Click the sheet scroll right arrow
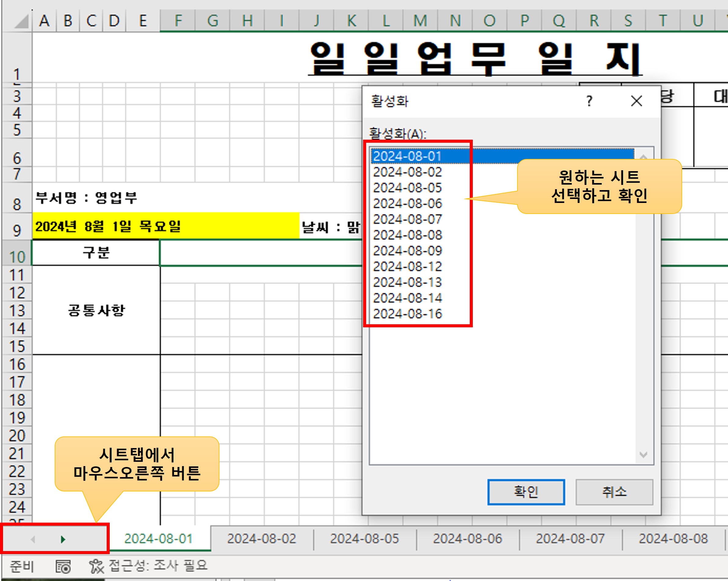 point(63,539)
